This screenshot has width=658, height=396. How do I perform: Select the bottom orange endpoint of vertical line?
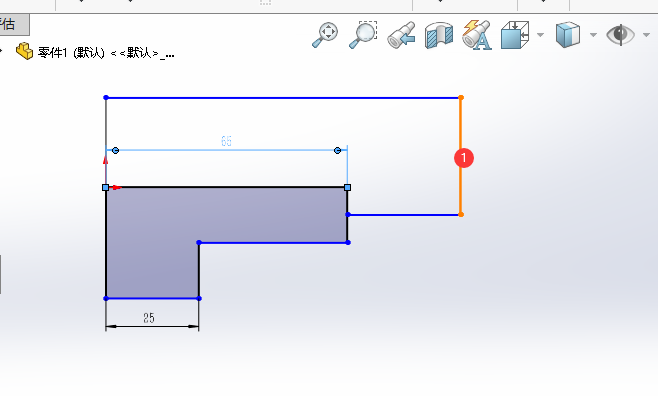click(461, 215)
